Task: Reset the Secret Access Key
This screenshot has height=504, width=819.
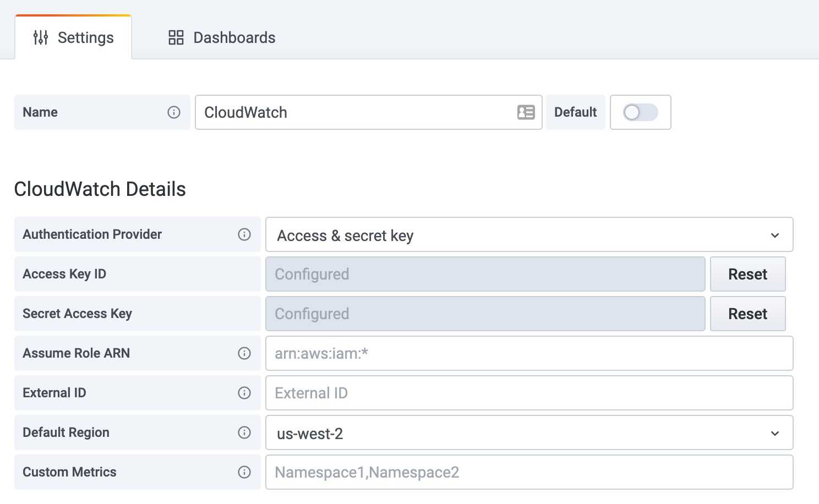Action: [747, 314]
